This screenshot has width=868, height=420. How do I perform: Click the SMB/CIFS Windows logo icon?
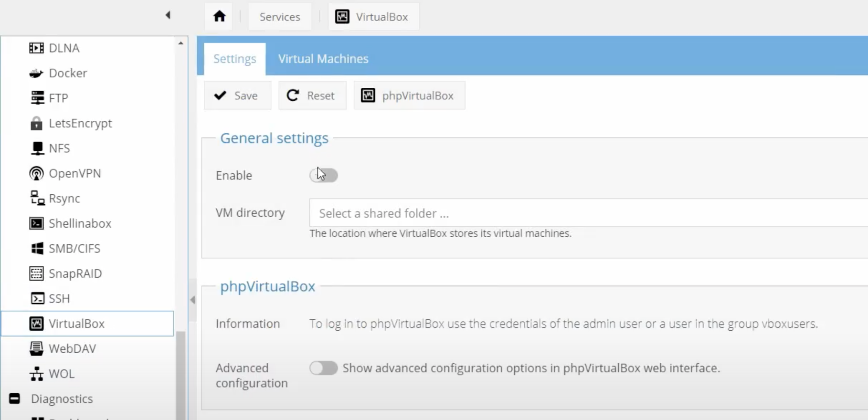tap(36, 249)
